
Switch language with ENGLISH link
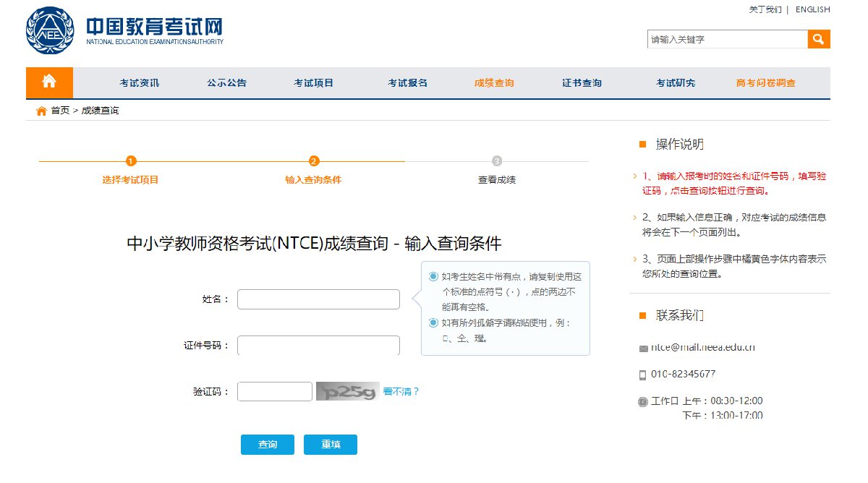point(812,9)
